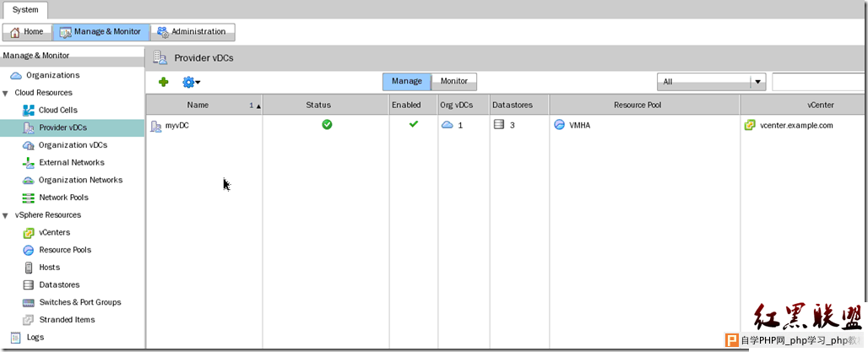Click the Enabled checkmark for myvDC
Screen dimensions: 868x352
(x=413, y=125)
